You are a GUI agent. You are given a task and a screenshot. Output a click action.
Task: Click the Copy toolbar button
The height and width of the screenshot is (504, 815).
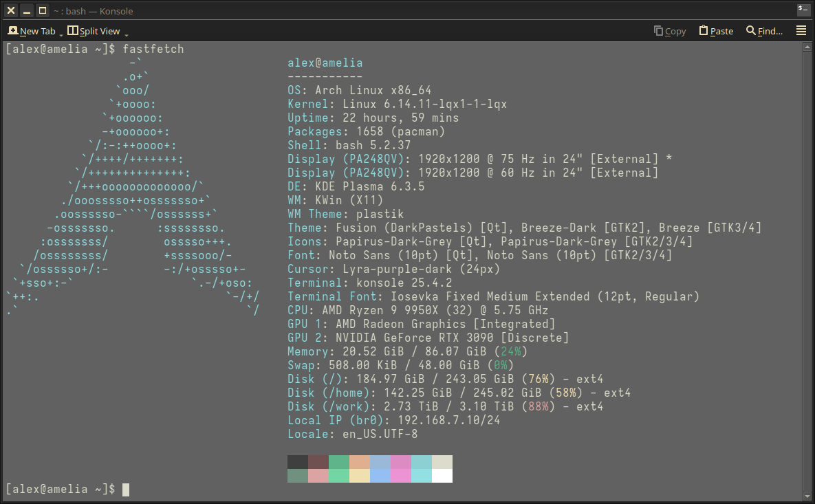tap(669, 31)
